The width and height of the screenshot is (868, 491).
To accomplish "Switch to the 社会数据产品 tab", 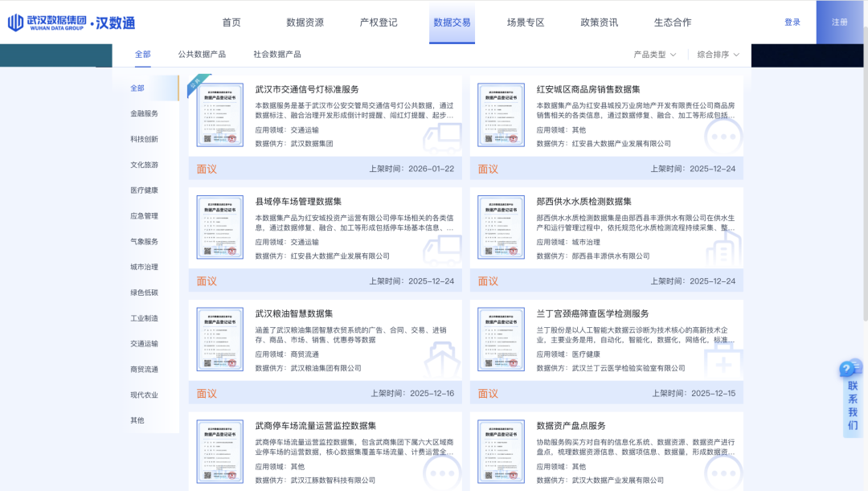I will tap(276, 55).
